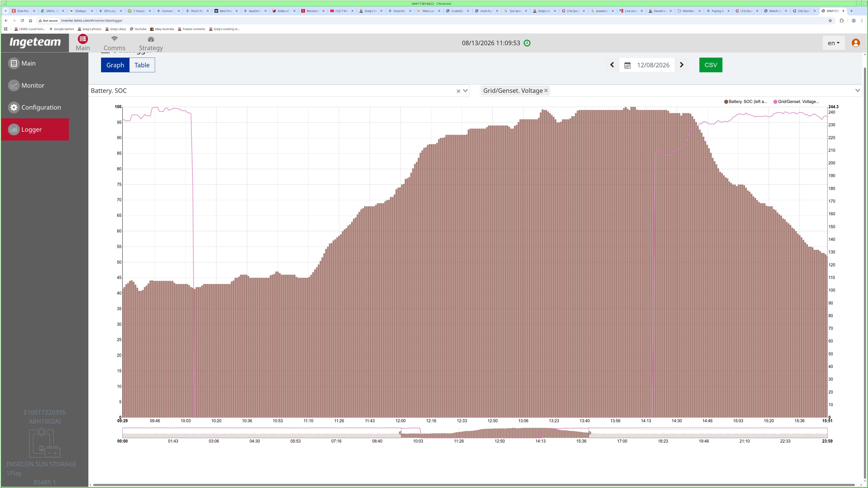868x488 pixels.
Task: Edit the date field showing 12/08/2026
Action: 653,65
